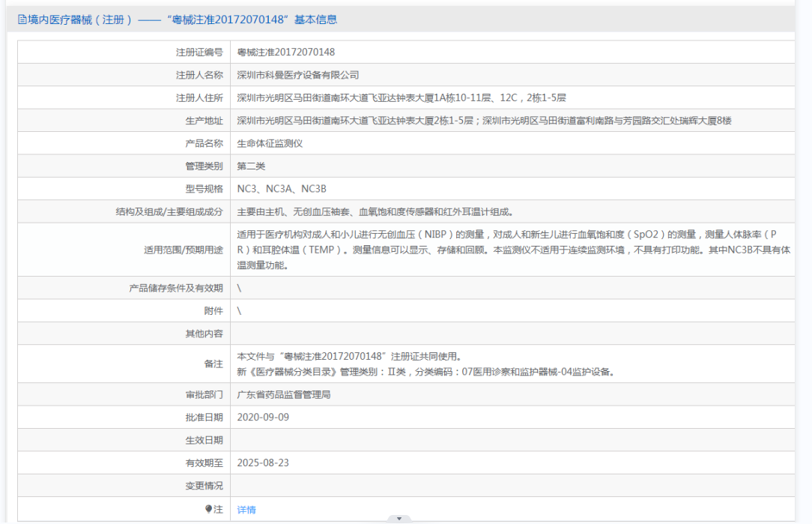Click the product name 生命体征监测仪

270,143
